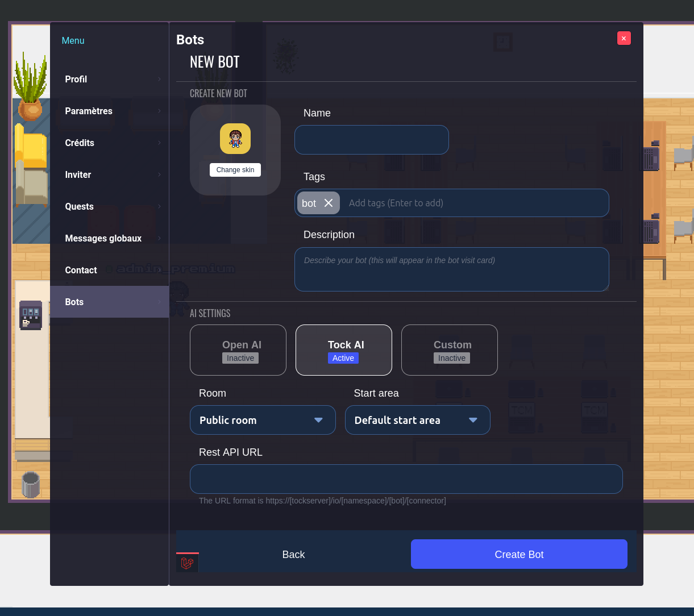
Task: Select the active Tock AI provider card
Action: click(343, 350)
